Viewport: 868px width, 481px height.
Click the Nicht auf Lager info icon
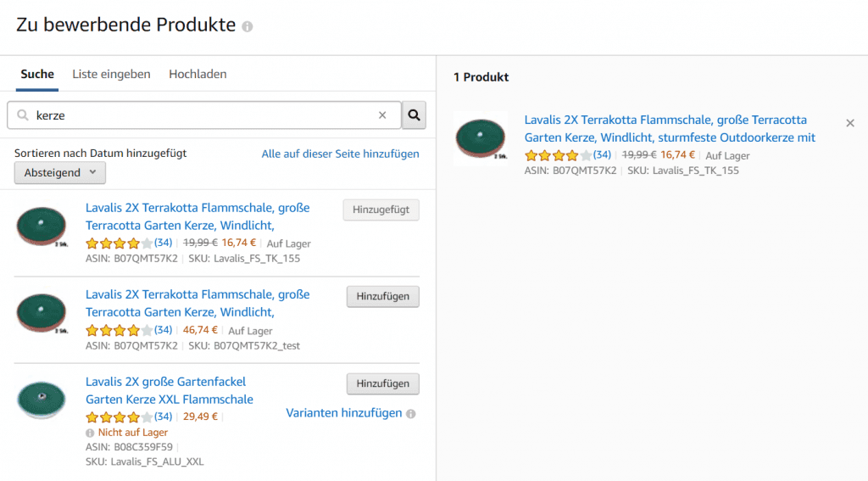point(90,433)
